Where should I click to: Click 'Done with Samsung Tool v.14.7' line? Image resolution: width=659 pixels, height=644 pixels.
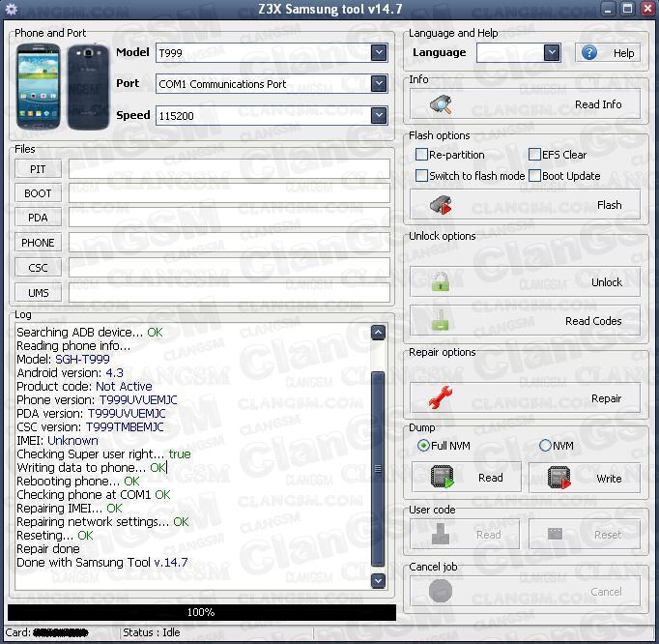click(102, 562)
